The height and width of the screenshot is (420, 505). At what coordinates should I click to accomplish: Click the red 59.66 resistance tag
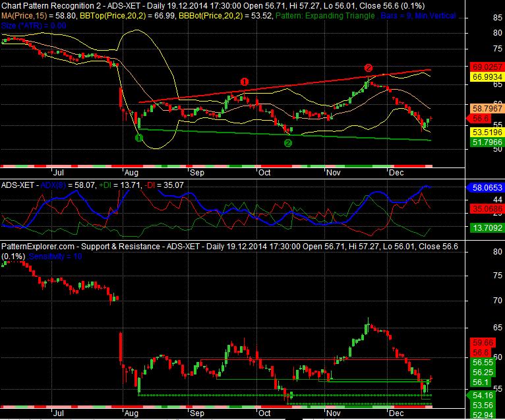pos(483,343)
